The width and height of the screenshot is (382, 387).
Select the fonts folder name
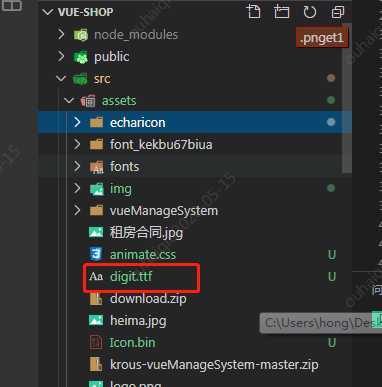tap(124, 166)
